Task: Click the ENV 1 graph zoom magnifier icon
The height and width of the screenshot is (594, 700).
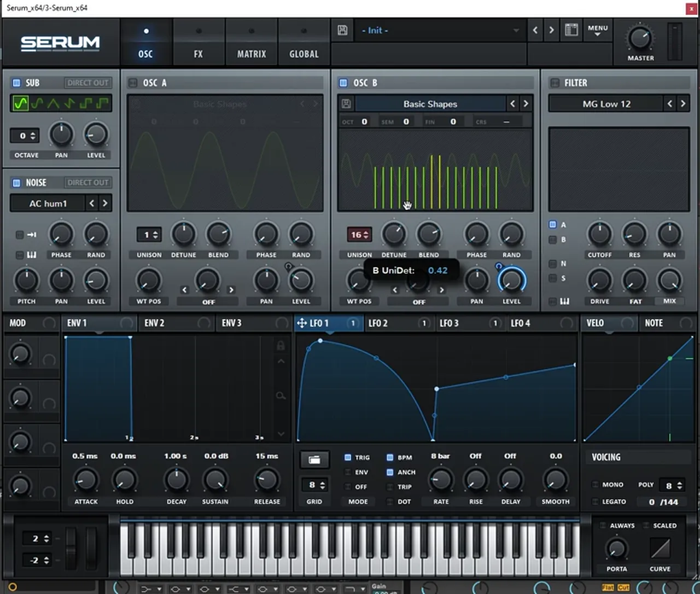Action: 281,395
